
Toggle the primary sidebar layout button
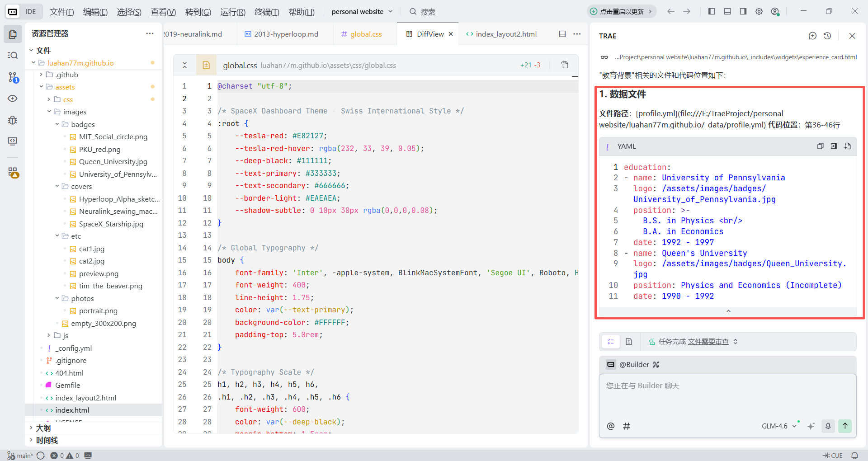[x=712, y=11]
